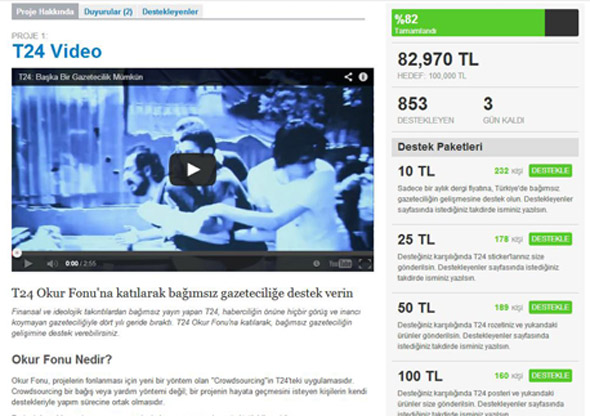Click the %82 completion progress bar
The image size is (590, 416).
pos(485,23)
